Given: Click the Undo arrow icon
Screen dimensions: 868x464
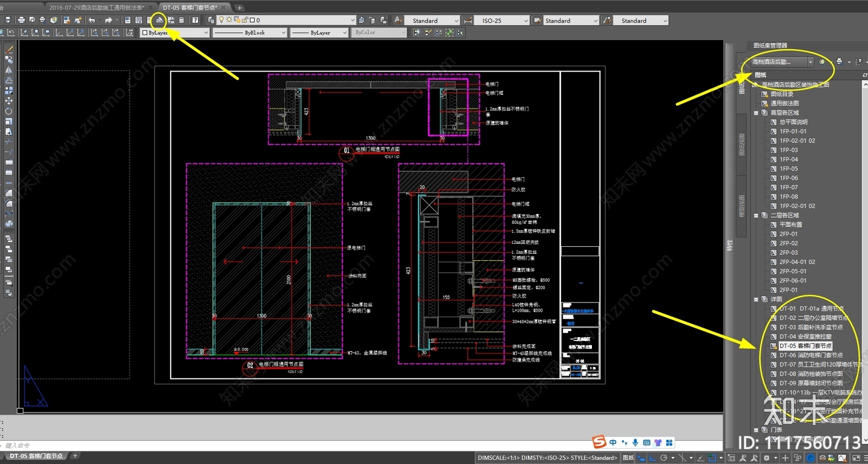Looking at the screenshot, I should (x=92, y=20).
